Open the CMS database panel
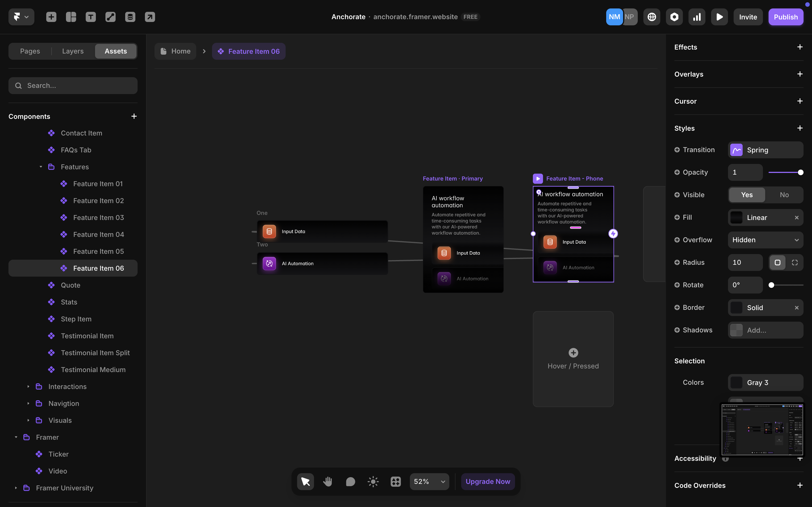Screen dimensions: 812x507 [x=130, y=17]
